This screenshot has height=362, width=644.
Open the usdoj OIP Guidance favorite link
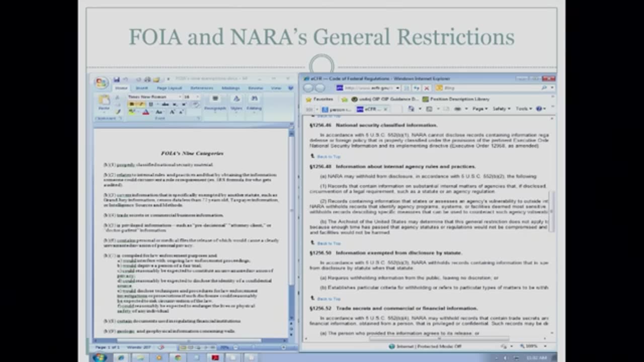coord(385,99)
